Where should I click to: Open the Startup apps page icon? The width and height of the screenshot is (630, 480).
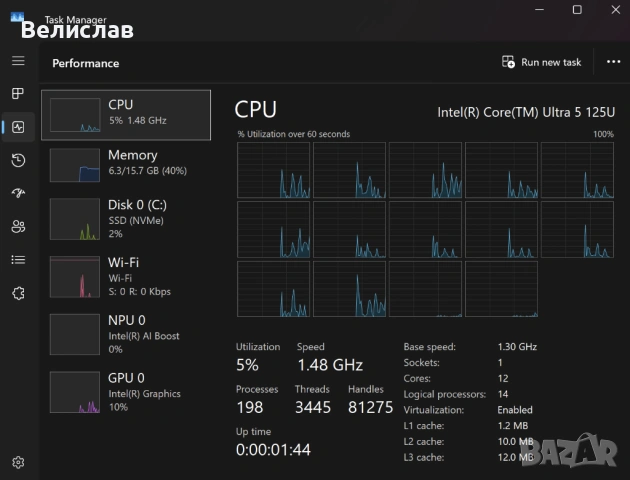18,193
